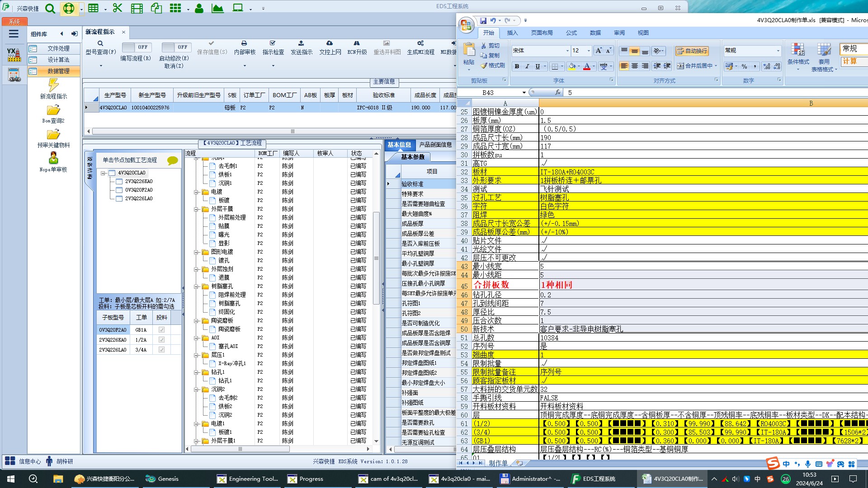Collapse the 4V3Q20CLA0 tree node

pos(103,173)
